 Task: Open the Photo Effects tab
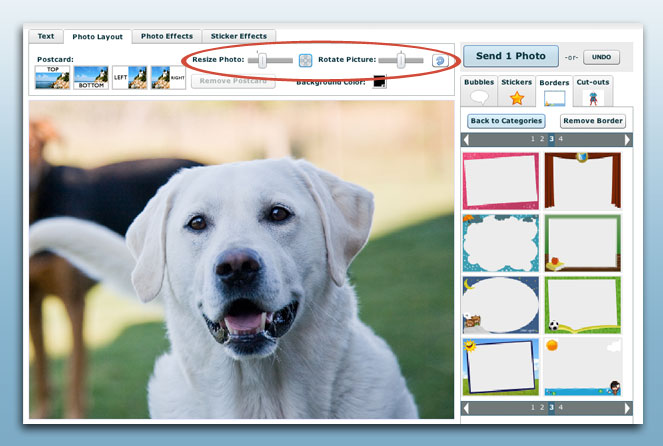pos(167,36)
